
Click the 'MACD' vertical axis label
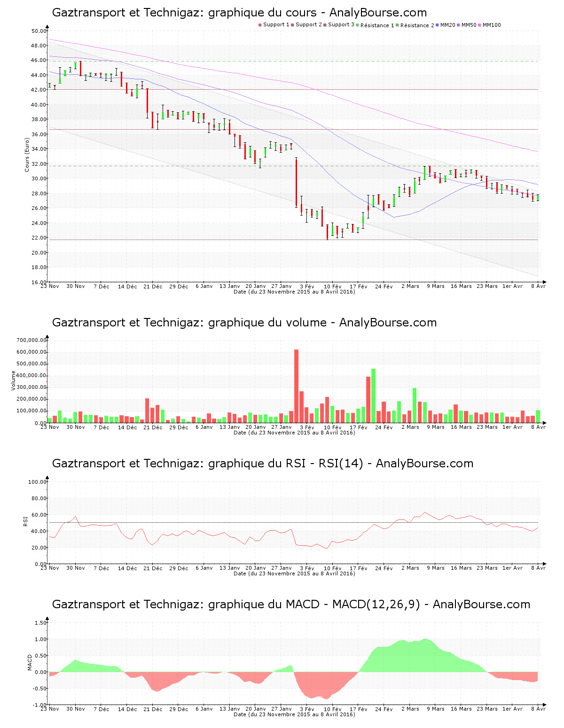click(30, 662)
